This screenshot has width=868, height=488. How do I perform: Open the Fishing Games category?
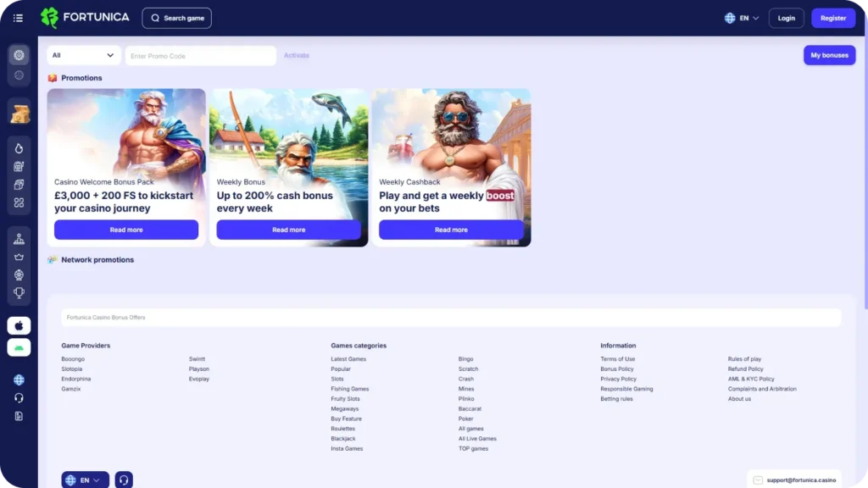pos(350,389)
